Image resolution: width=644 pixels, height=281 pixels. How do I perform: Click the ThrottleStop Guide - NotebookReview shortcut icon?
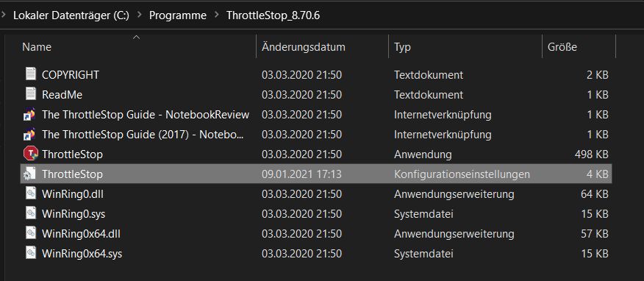30,114
